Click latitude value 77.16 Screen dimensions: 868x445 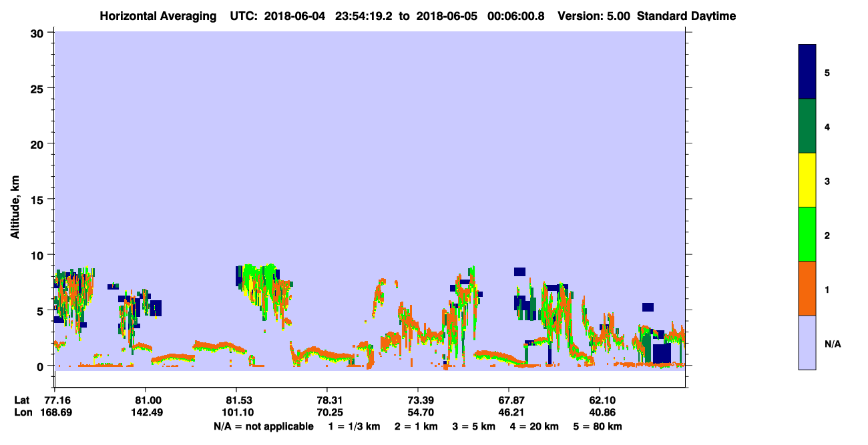(x=57, y=400)
